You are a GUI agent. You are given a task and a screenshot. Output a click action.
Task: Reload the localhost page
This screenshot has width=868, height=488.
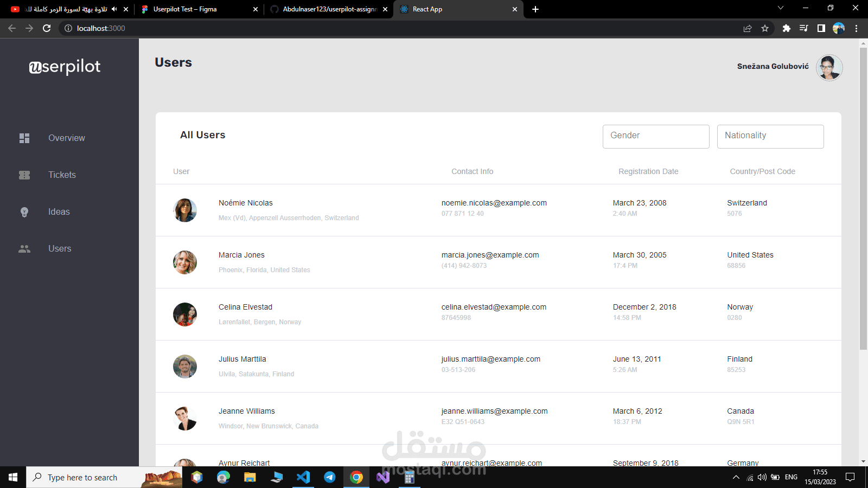[47, 28]
